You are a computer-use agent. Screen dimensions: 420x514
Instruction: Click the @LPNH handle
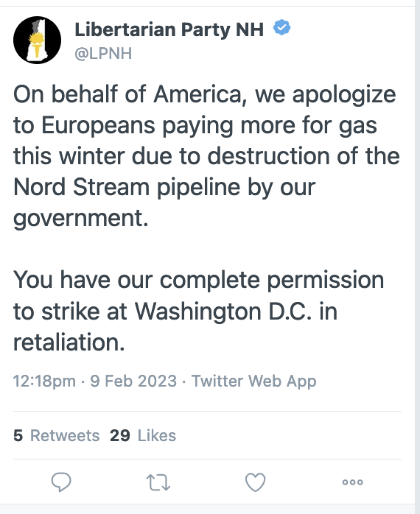coord(103,53)
